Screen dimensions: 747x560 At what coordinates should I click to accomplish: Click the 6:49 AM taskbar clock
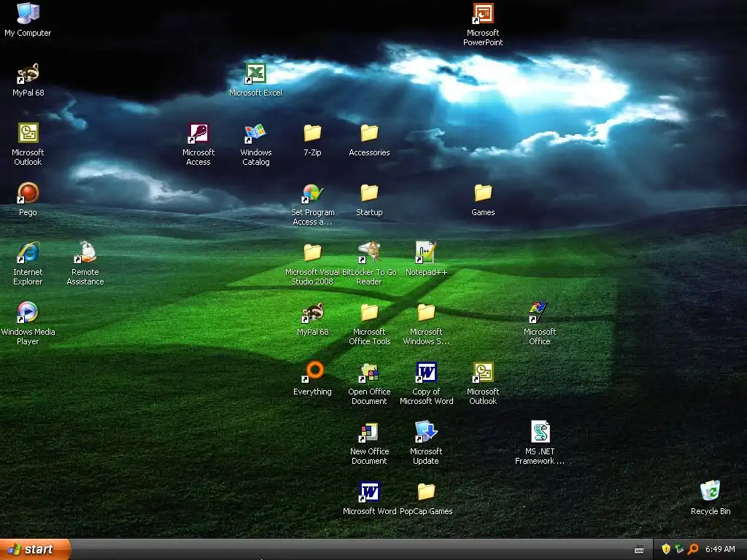pyautogui.click(x=720, y=550)
